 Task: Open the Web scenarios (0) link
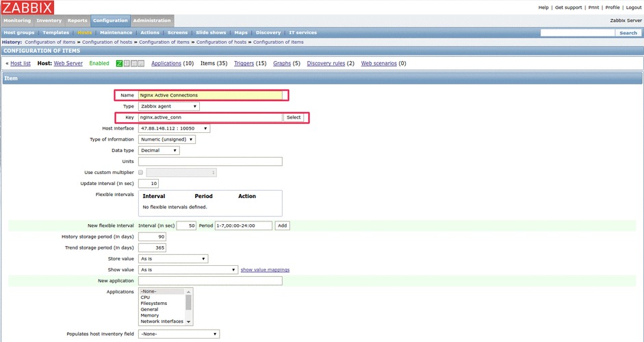click(x=378, y=63)
